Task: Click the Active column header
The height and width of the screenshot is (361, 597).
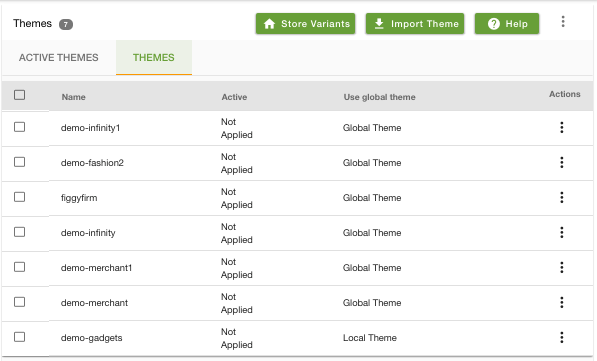Action: [x=234, y=97]
